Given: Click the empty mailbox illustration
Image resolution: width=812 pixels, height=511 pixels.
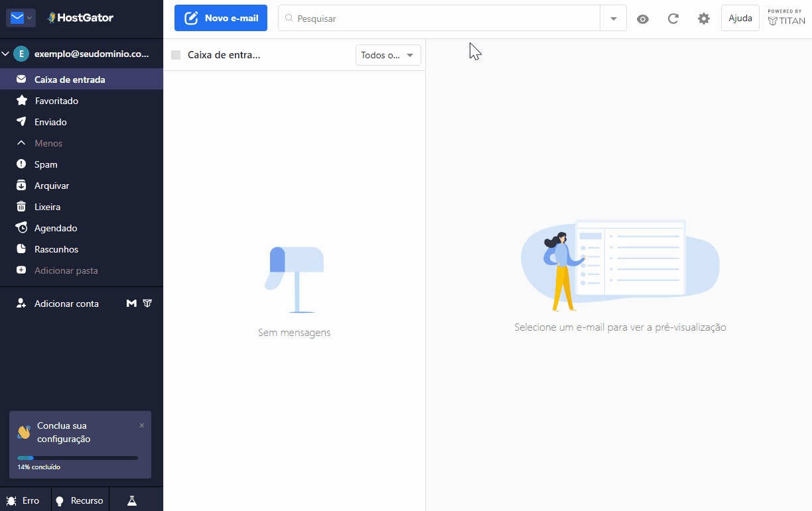Looking at the screenshot, I should click(x=295, y=280).
